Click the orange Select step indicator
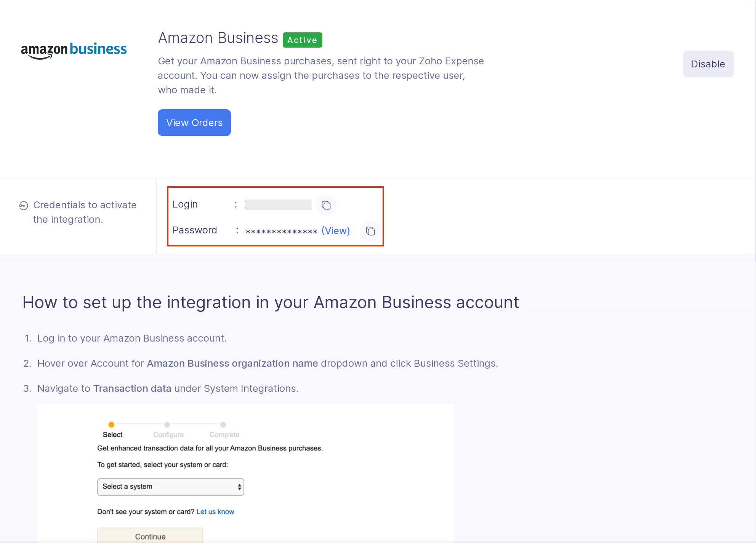The height and width of the screenshot is (543, 756). click(111, 425)
